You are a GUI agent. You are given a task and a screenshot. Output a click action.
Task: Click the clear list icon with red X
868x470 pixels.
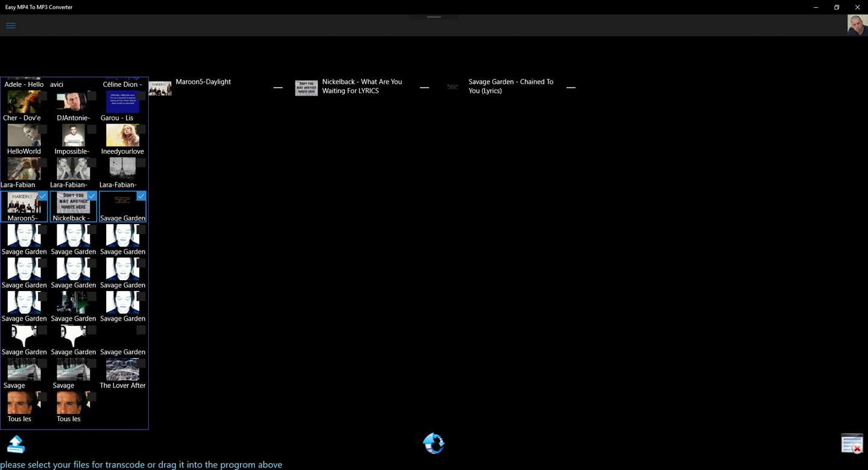(852, 443)
